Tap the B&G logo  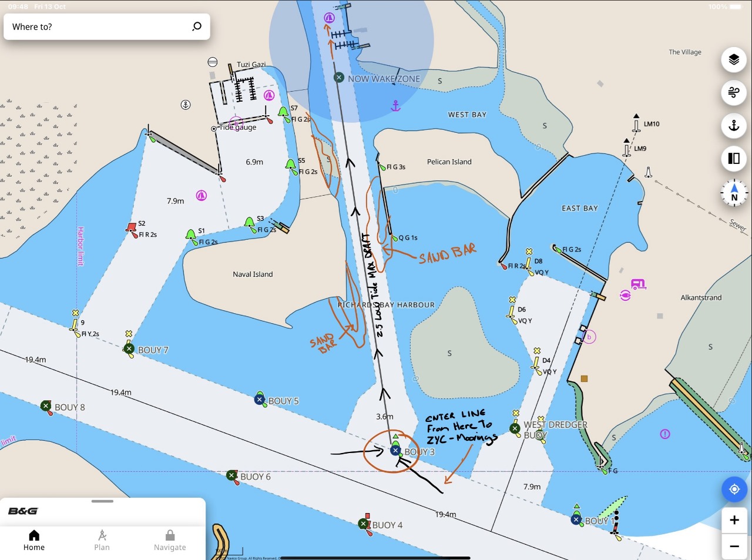[23, 511]
